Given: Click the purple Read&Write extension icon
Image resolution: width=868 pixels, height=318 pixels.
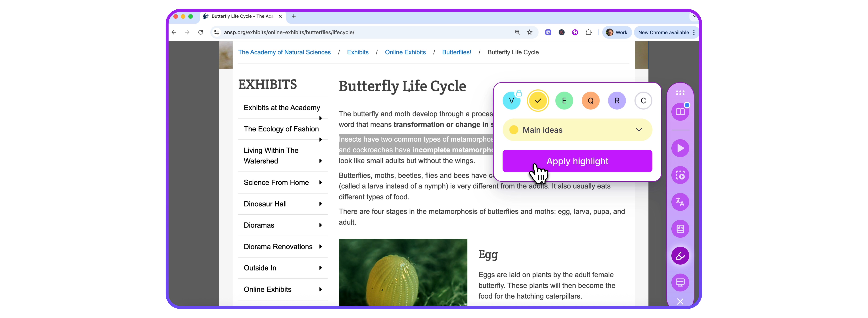Looking at the screenshot, I should [x=575, y=32].
